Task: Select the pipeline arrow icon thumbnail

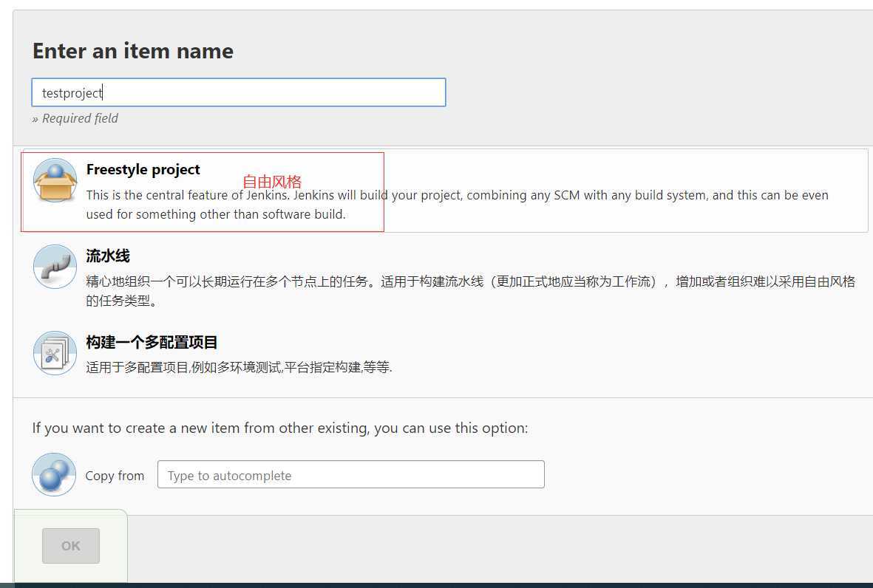Action: tap(54, 267)
